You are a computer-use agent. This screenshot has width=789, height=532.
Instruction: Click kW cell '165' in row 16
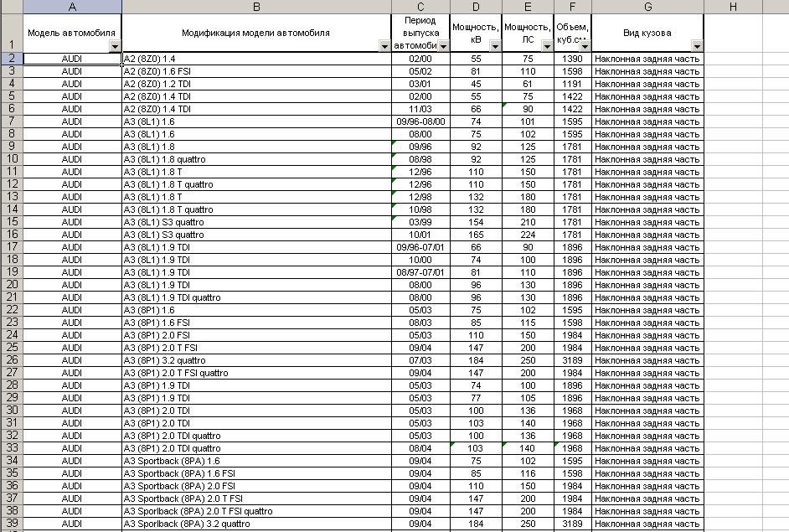point(476,235)
